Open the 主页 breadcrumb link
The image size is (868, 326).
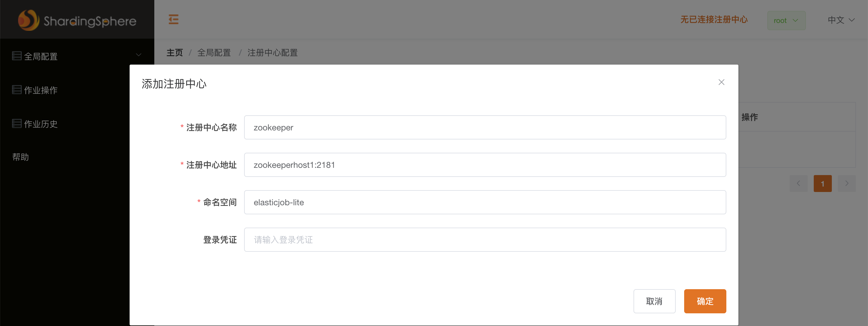174,53
